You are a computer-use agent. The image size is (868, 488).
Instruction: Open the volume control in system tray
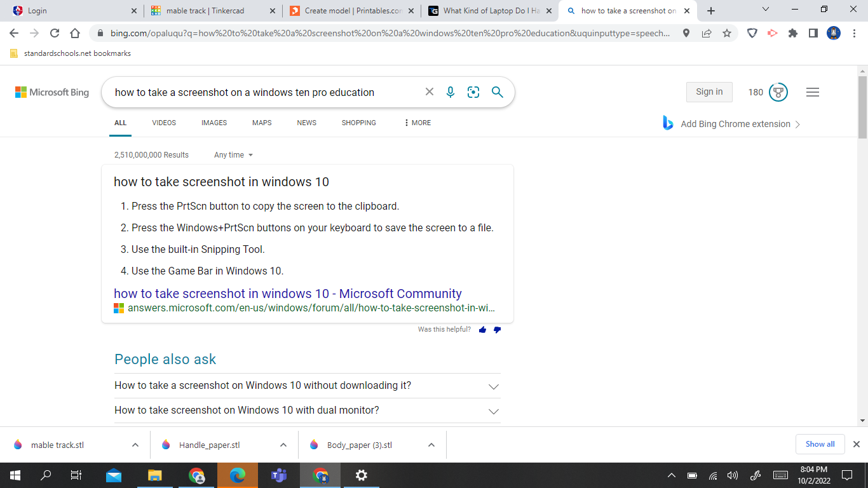(x=733, y=475)
